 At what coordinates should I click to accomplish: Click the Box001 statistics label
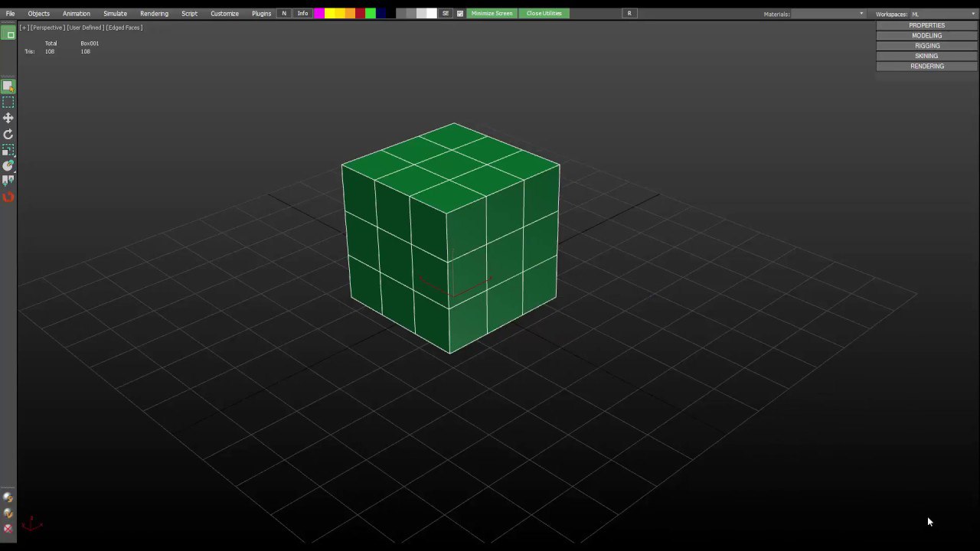(90, 44)
